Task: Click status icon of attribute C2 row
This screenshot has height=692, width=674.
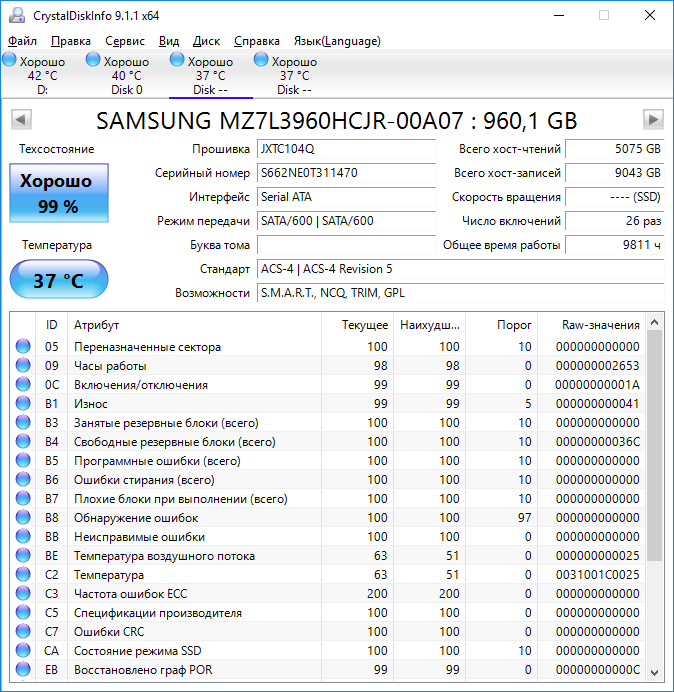Action: click(x=23, y=574)
